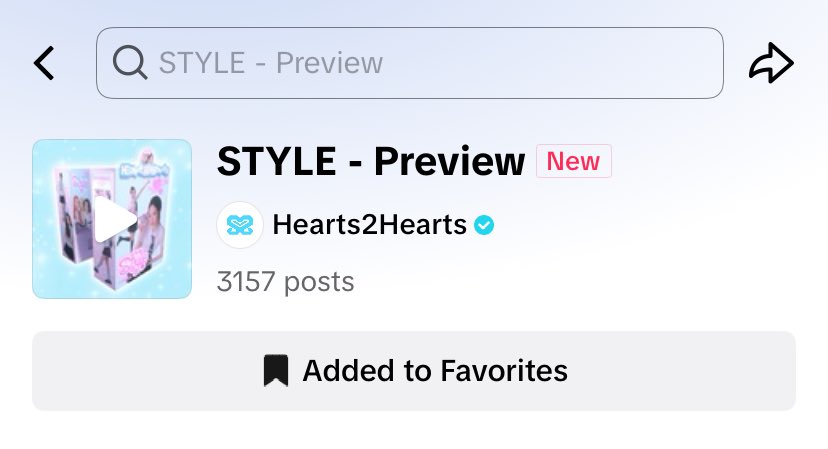Return to previous screen with back arrow
The width and height of the screenshot is (828, 449).
(x=44, y=63)
